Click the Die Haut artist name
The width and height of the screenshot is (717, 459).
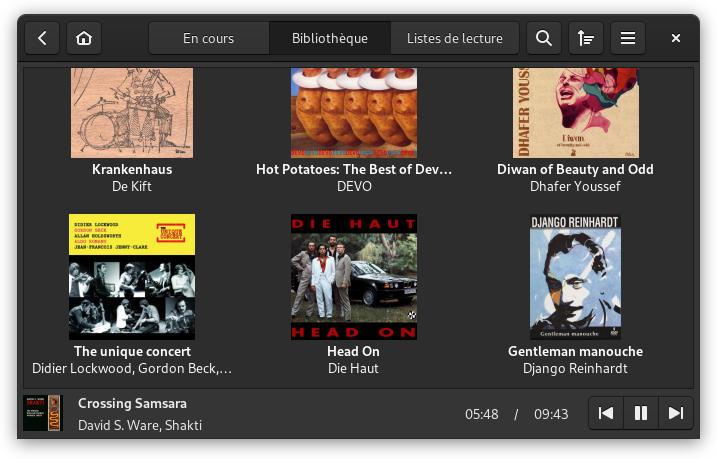(353, 368)
